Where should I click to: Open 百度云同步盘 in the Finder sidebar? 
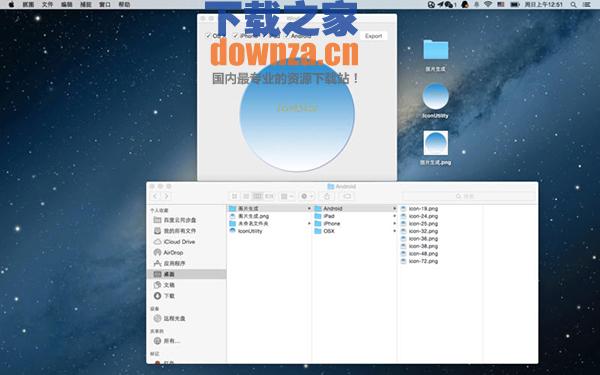tap(187, 220)
